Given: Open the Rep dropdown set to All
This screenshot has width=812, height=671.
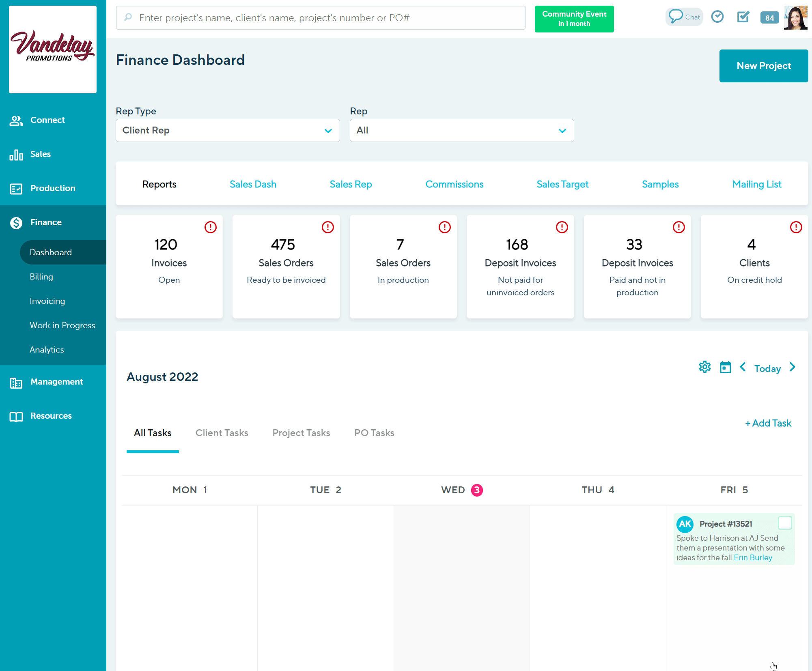Looking at the screenshot, I should [x=462, y=131].
